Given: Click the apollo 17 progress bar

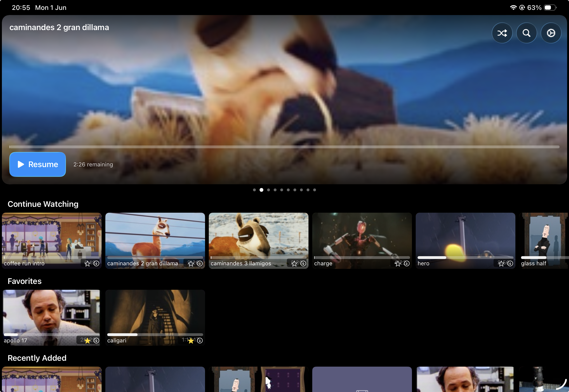Looking at the screenshot, I should click(51, 334).
